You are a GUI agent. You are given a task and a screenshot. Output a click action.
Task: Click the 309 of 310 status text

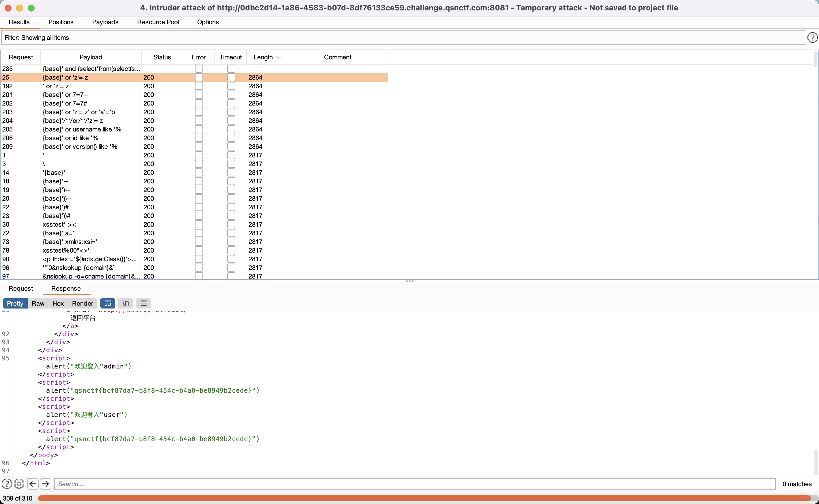point(18,498)
